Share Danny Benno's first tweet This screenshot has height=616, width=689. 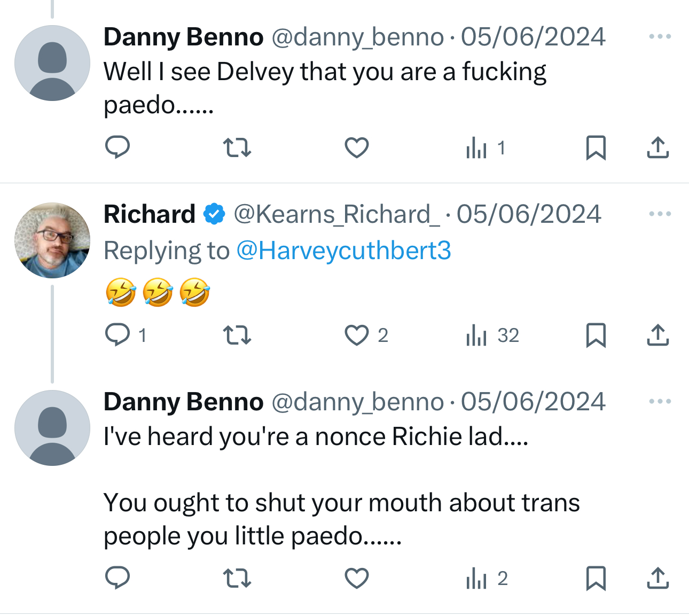[x=657, y=147]
